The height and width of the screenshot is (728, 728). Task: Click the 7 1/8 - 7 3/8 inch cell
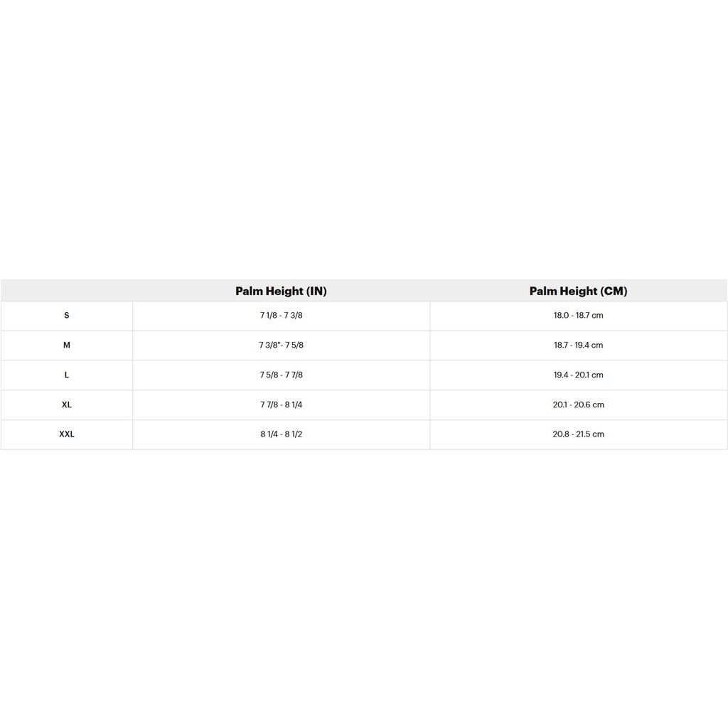[x=282, y=316]
